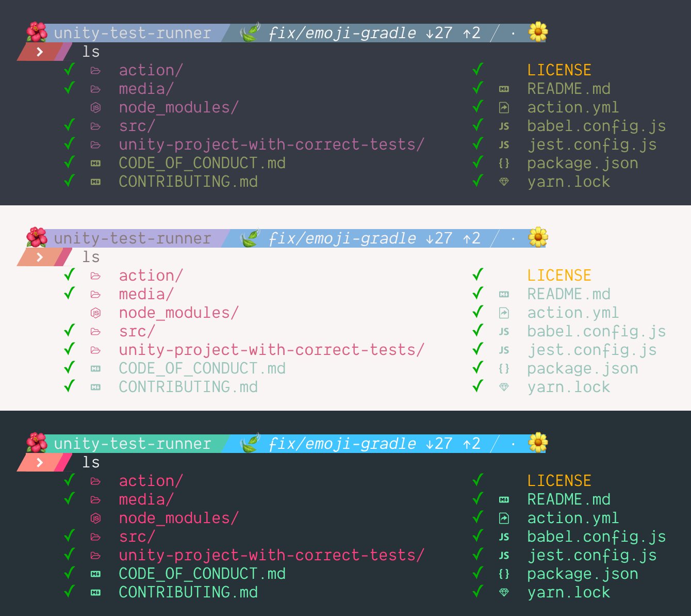Open the orange LICENSE file in the bottom panel
The width and height of the screenshot is (691, 616).
coord(559,481)
